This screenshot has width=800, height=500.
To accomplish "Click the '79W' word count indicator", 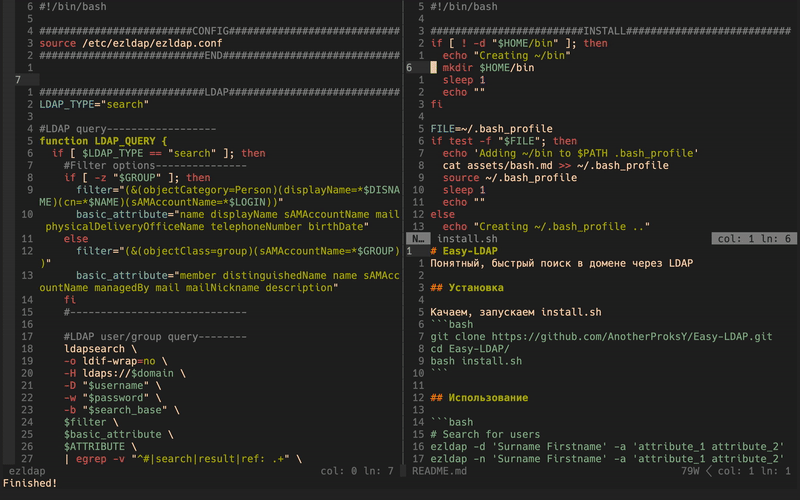I will pyautogui.click(x=690, y=471).
